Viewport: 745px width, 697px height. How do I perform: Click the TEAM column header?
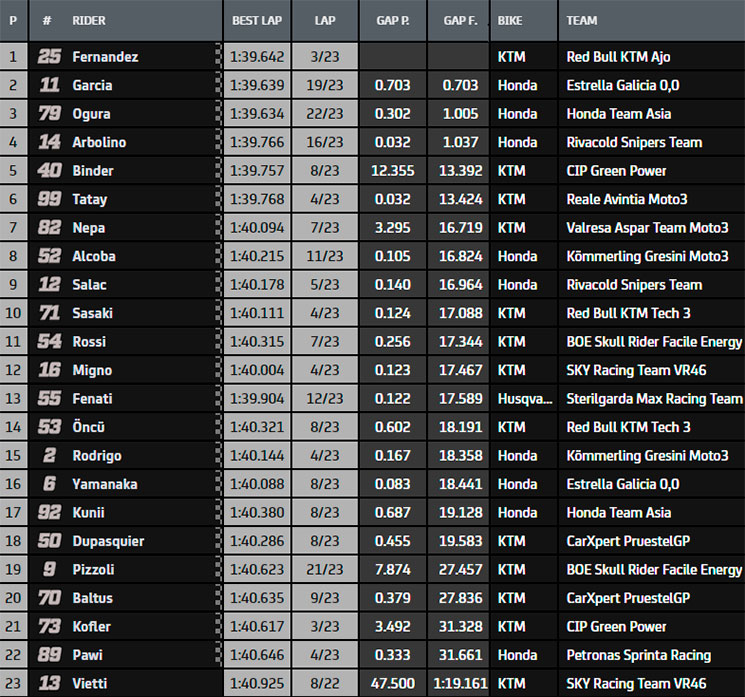[582, 20]
